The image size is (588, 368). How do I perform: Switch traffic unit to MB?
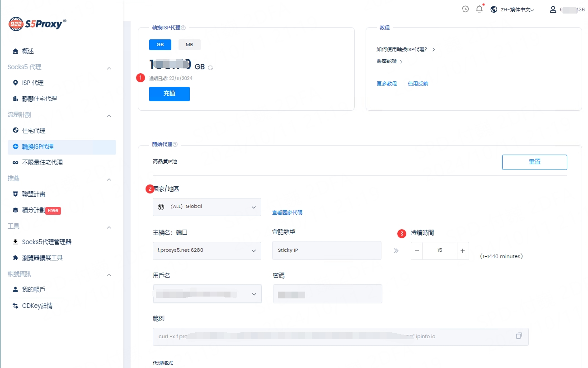coord(189,45)
